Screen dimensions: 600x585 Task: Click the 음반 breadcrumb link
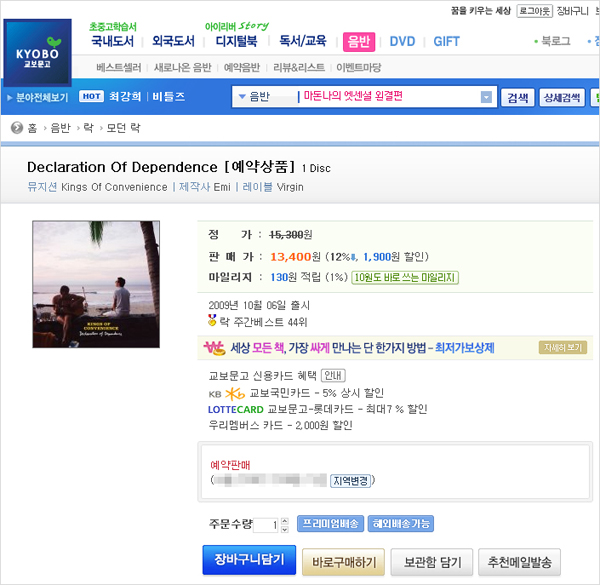click(60, 128)
